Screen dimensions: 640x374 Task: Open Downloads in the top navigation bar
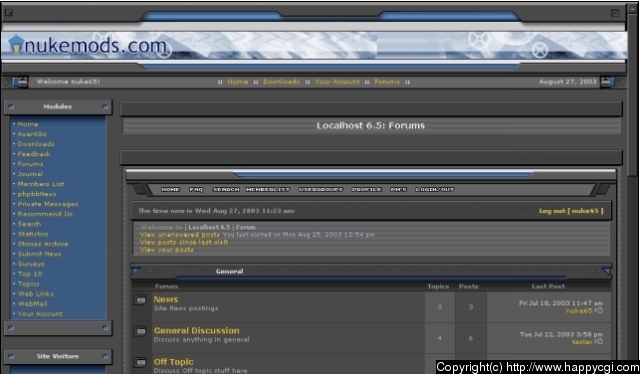[281, 82]
